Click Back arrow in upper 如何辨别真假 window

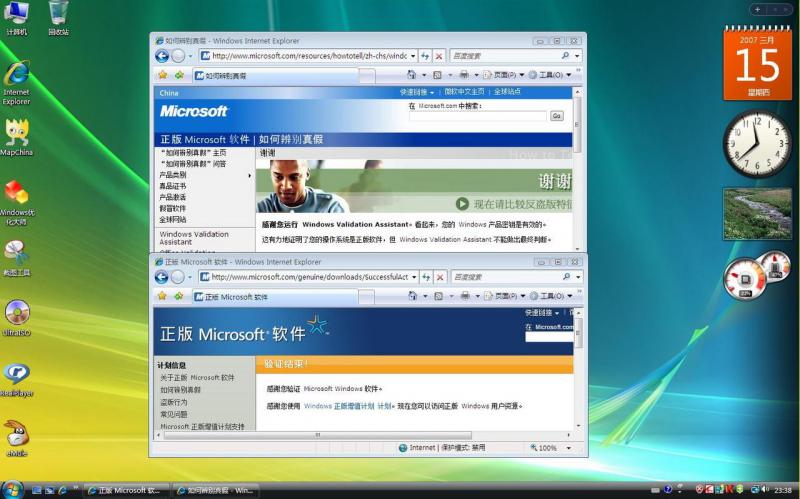click(x=162, y=56)
